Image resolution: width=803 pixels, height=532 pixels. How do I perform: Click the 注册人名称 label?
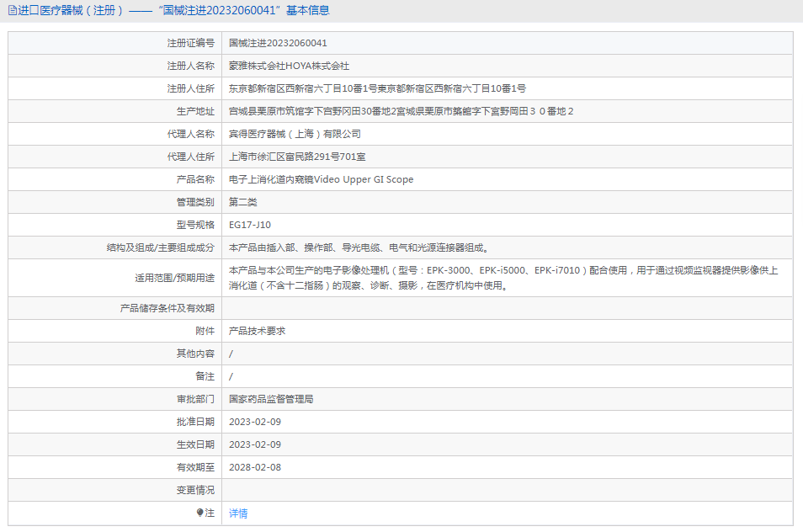[190, 66]
